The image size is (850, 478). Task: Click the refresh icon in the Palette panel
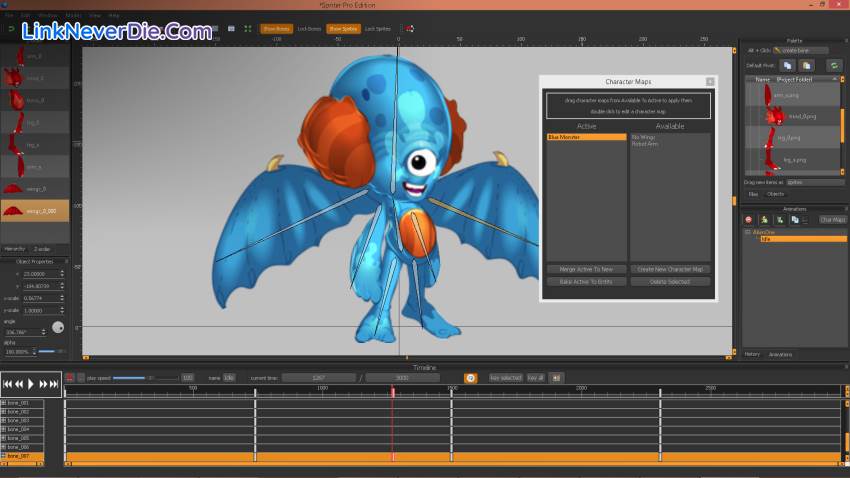pos(834,65)
